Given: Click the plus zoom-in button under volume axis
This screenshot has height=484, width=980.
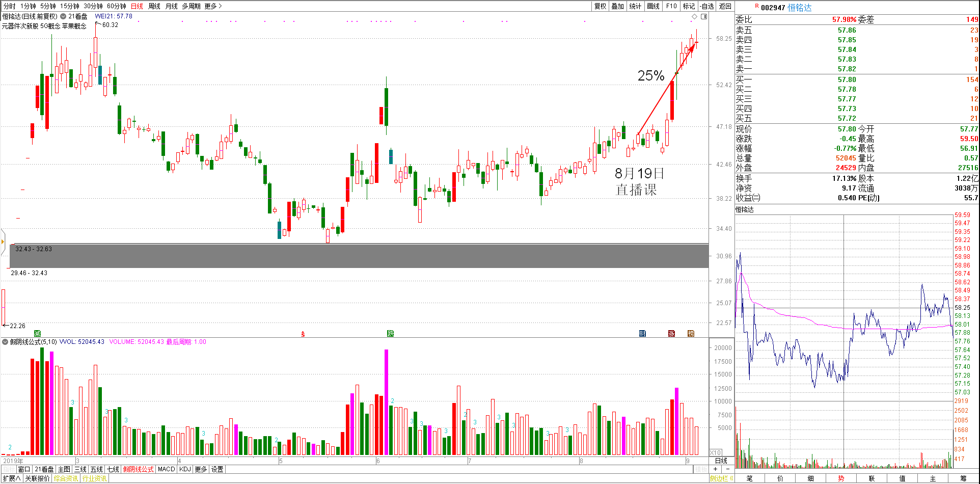Looking at the screenshot, I should 716,469.
